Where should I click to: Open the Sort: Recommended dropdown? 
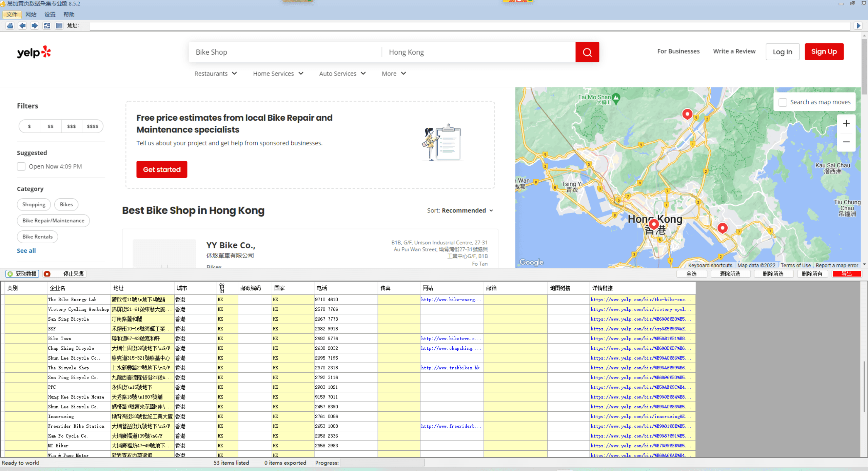[460, 210]
